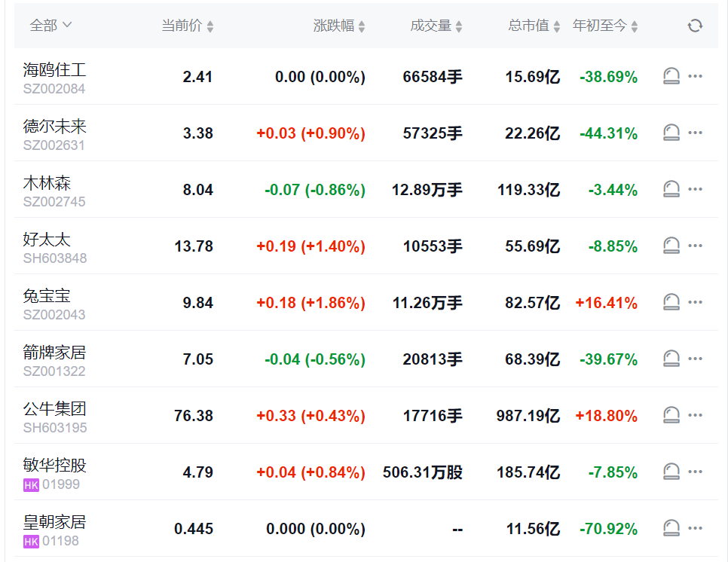The image size is (728, 562).
Task: Click stock code SZ002043
Action: click(x=54, y=315)
